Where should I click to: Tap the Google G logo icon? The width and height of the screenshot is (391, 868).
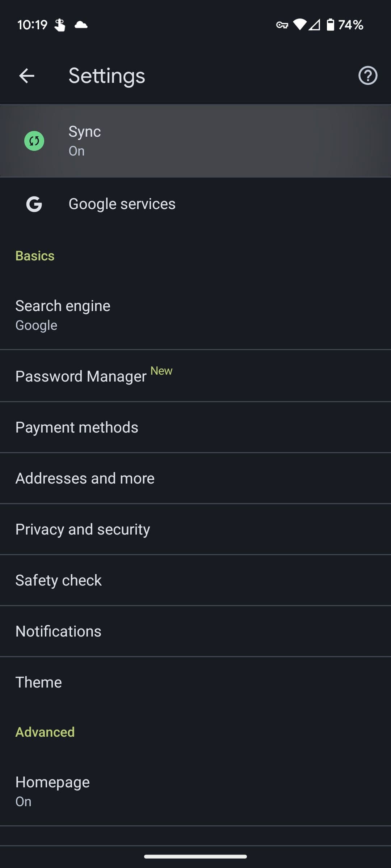click(34, 204)
